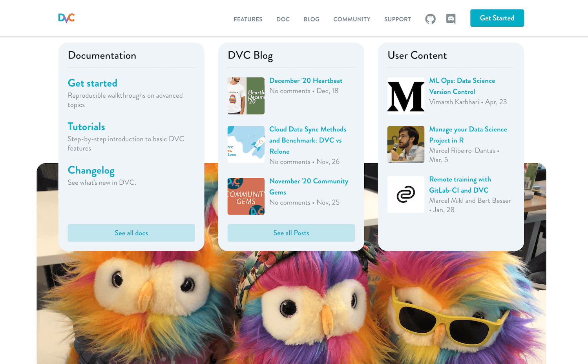Open the Tutorials documentation link
The image size is (588, 364).
point(86,127)
